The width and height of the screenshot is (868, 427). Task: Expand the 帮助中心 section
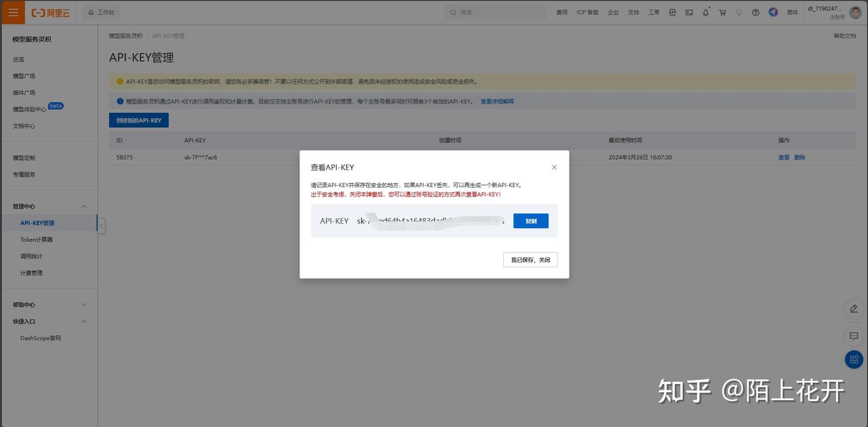84,305
